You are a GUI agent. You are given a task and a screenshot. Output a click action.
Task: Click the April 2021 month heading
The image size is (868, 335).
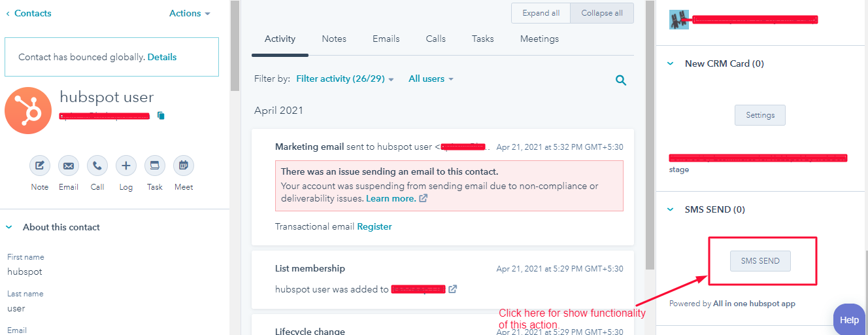(x=278, y=111)
